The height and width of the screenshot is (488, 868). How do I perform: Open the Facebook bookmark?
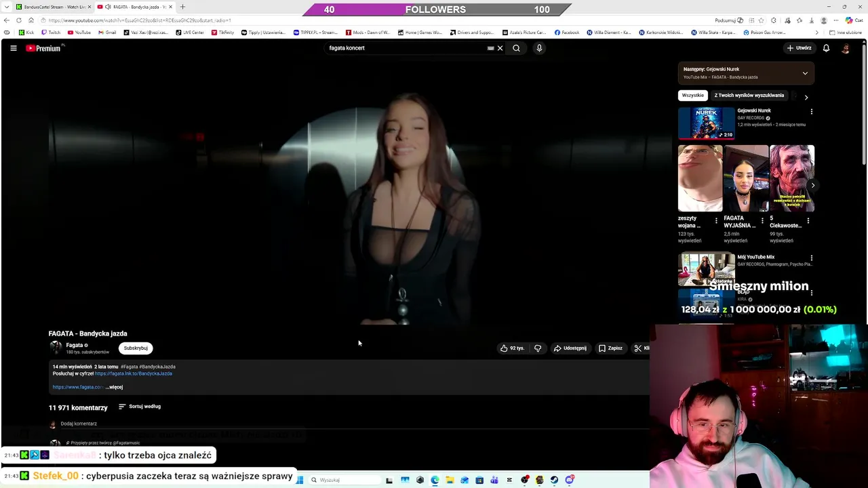(567, 33)
